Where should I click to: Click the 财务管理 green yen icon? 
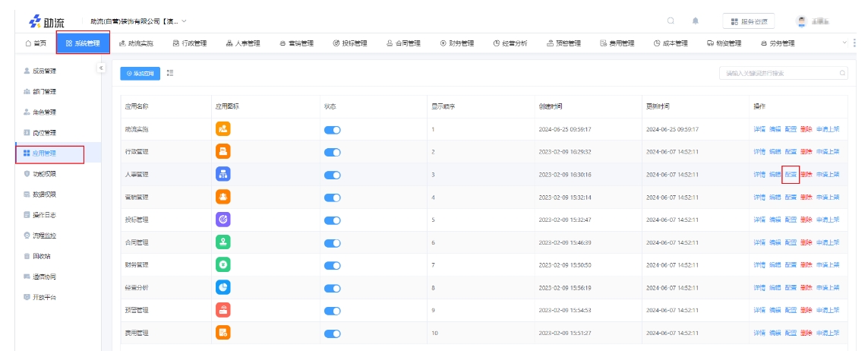[223, 265]
